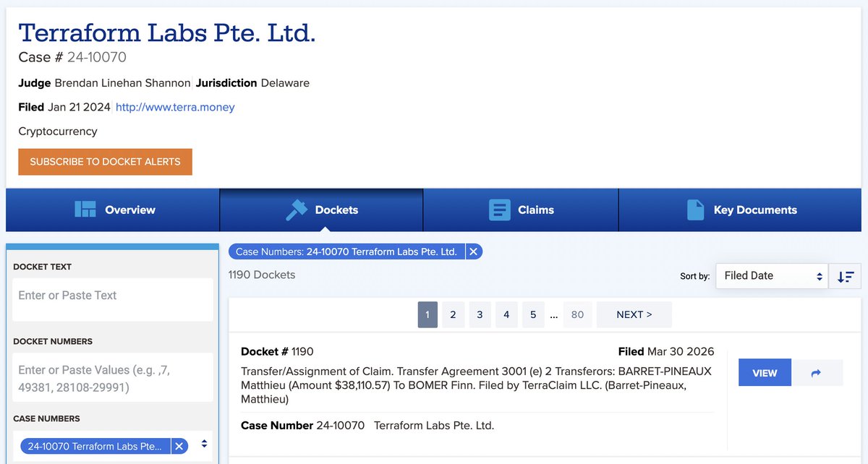
Task: Click judge name Brendan Linehan Shannon
Action: coord(123,83)
